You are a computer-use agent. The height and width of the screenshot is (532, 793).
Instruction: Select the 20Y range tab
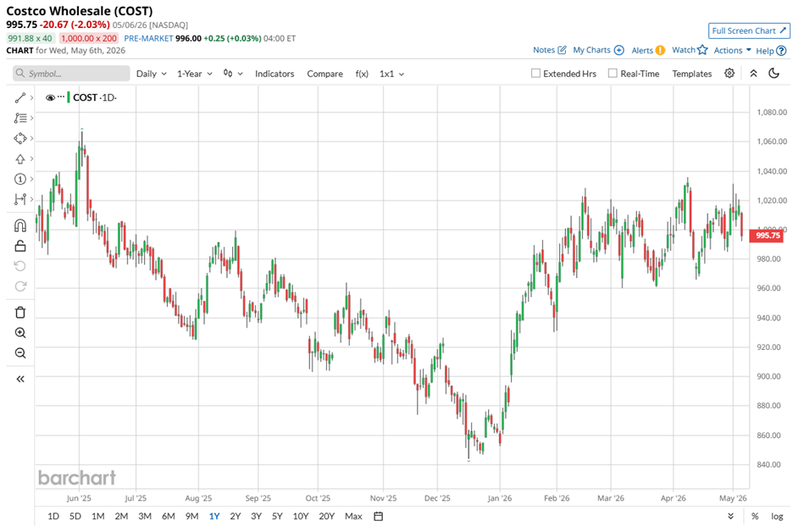pos(327,516)
